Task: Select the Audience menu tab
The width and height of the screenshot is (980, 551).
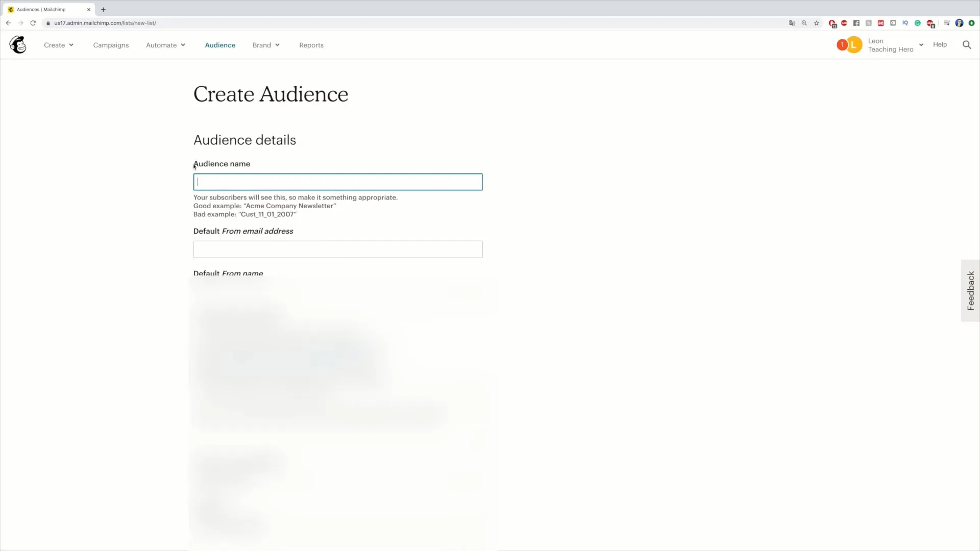Action: click(219, 44)
